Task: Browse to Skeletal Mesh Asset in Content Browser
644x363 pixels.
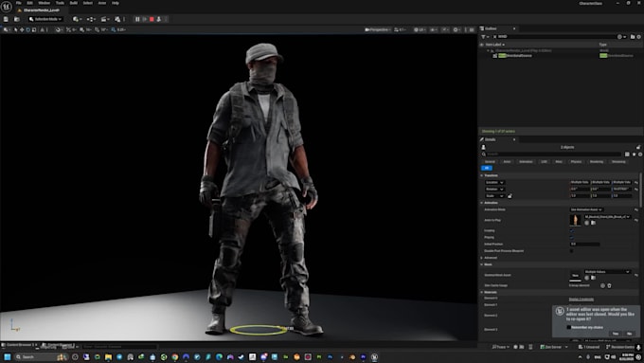Action: [593, 278]
